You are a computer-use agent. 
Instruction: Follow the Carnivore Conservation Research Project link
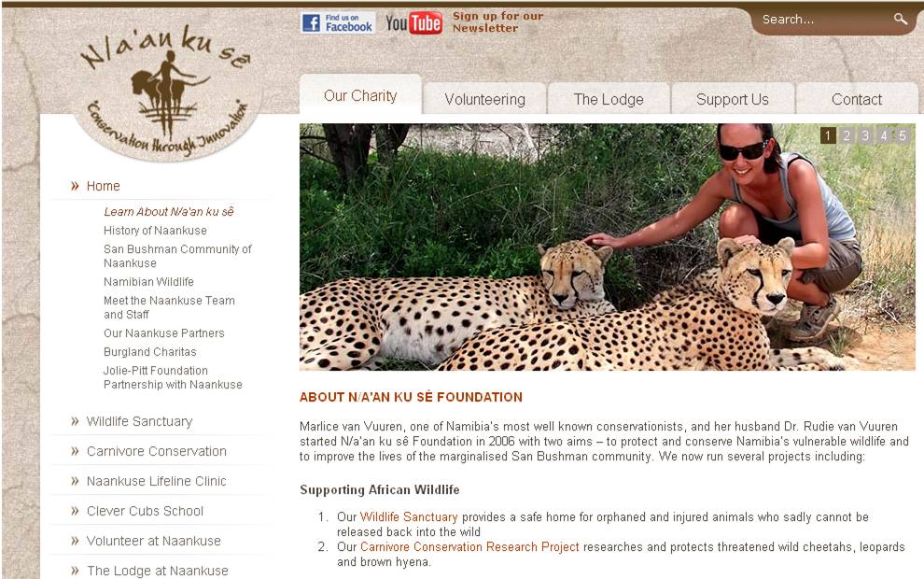click(x=469, y=546)
